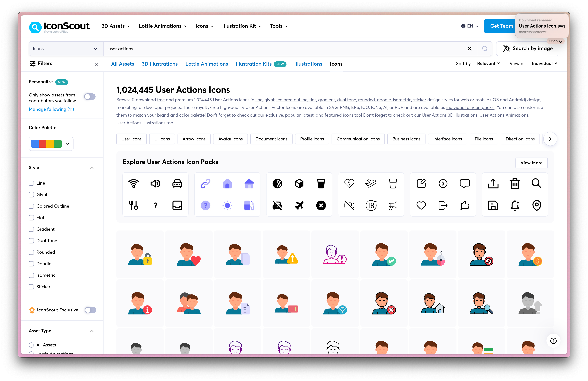
Task: Check the Glyph style checkbox
Action: point(31,195)
